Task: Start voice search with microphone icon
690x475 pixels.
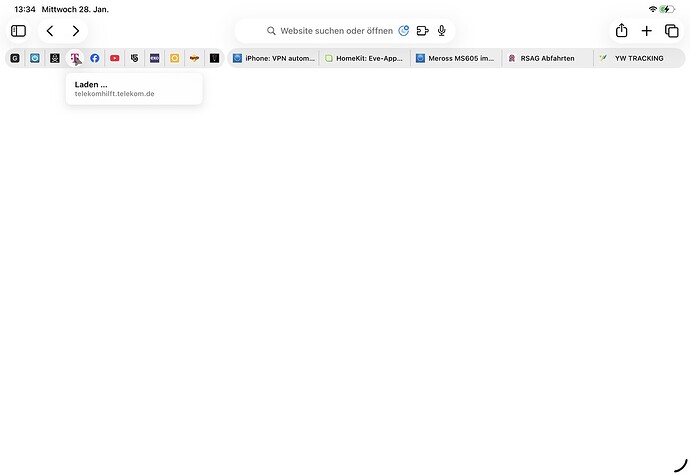Action: coord(442,31)
